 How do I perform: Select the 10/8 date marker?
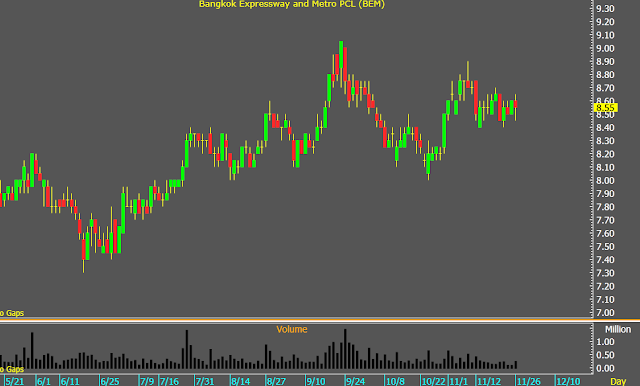(x=395, y=382)
